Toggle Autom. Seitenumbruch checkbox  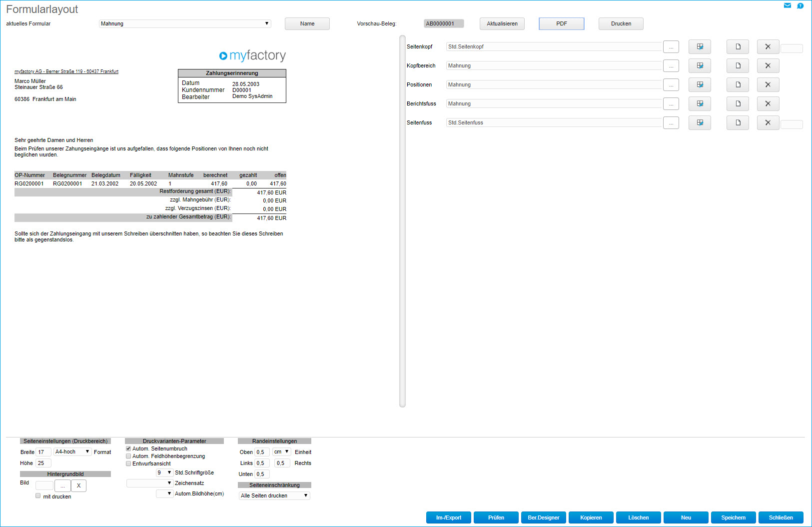click(128, 448)
